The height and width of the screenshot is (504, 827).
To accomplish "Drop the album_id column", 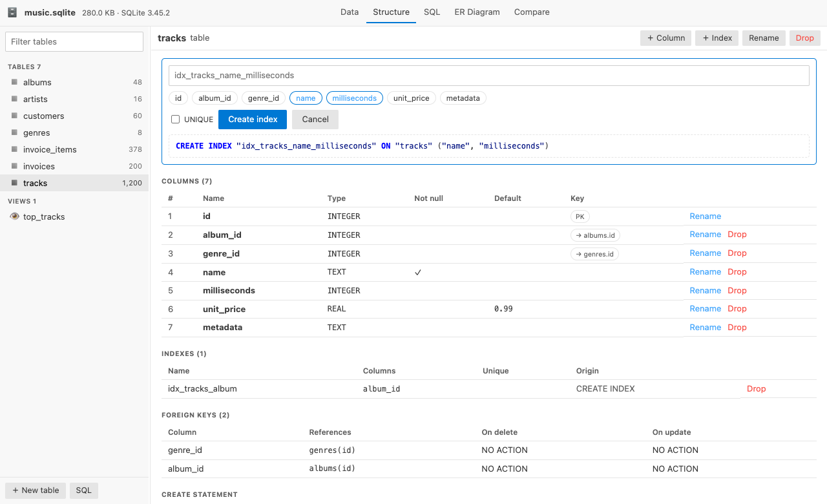I will pyautogui.click(x=737, y=235).
